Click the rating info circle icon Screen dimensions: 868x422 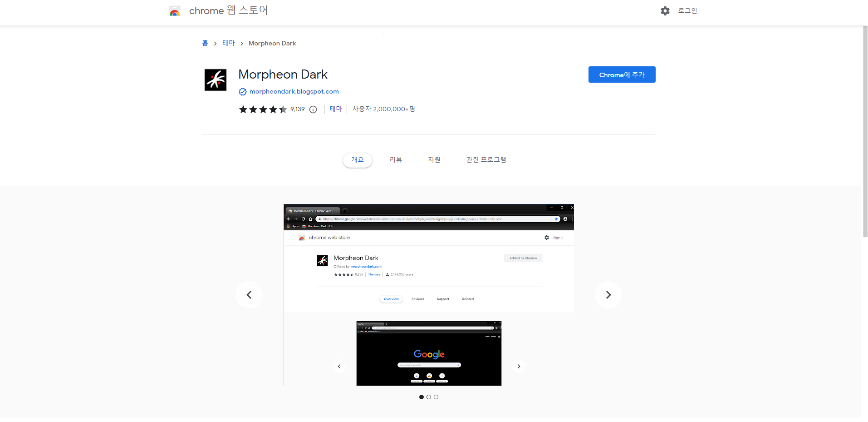point(313,109)
